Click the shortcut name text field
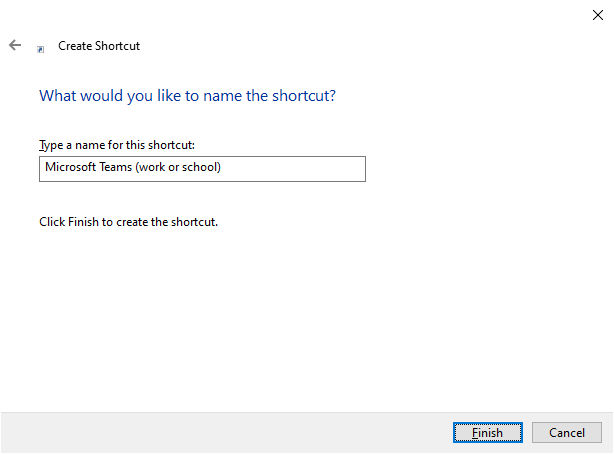This screenshot has height=454, width=614. click(x=202, y=169)
